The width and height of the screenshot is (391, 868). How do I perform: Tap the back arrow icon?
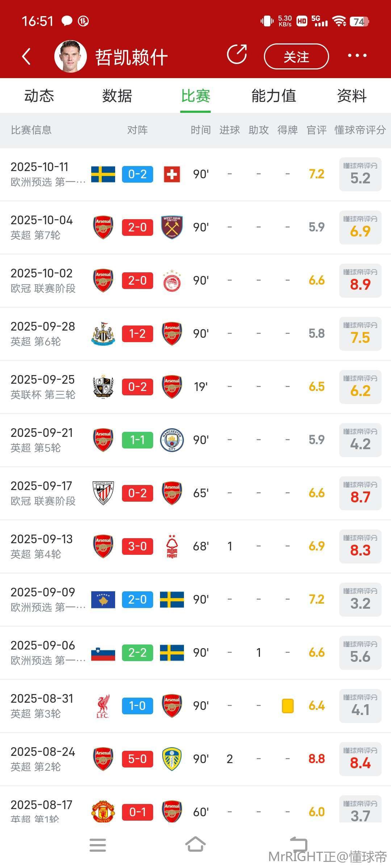click(26, 56)
